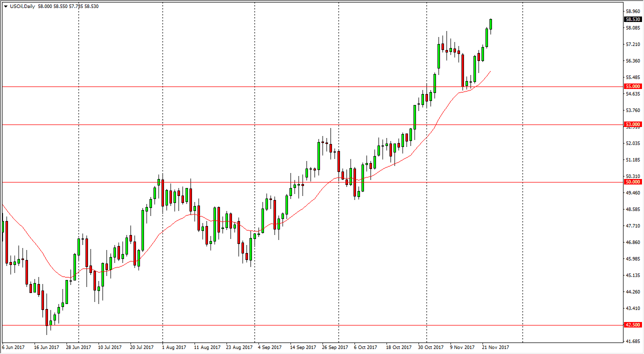Click the dashed gridline near 26 Sep 2017
Viewport: 644px width, 354px height.
pos(340,200)
